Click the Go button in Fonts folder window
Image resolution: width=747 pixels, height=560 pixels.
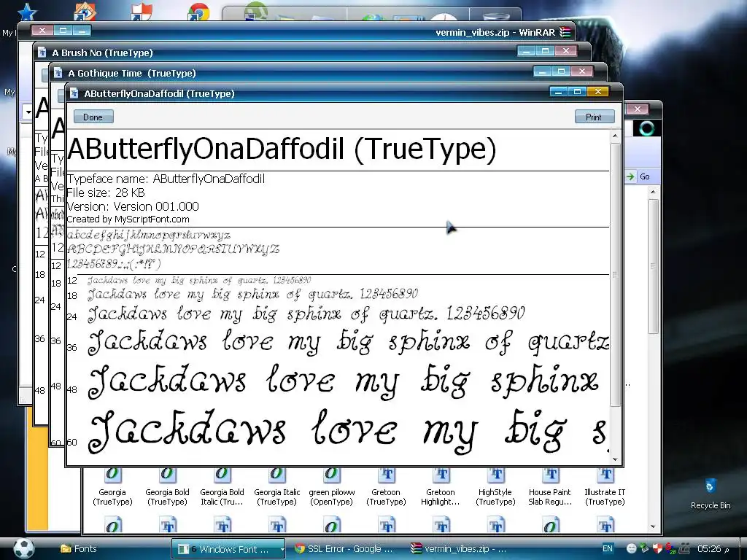click(638, 176)
